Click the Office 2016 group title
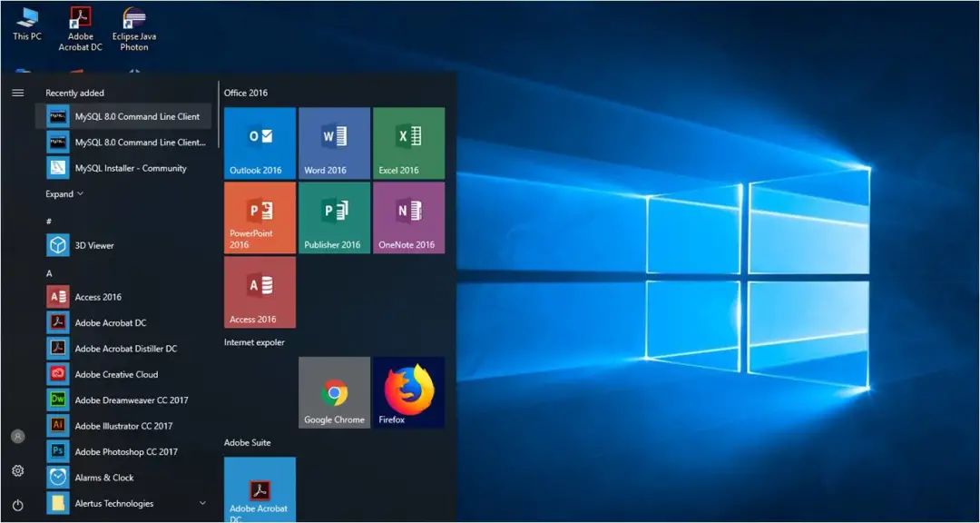 coord(246,93)
